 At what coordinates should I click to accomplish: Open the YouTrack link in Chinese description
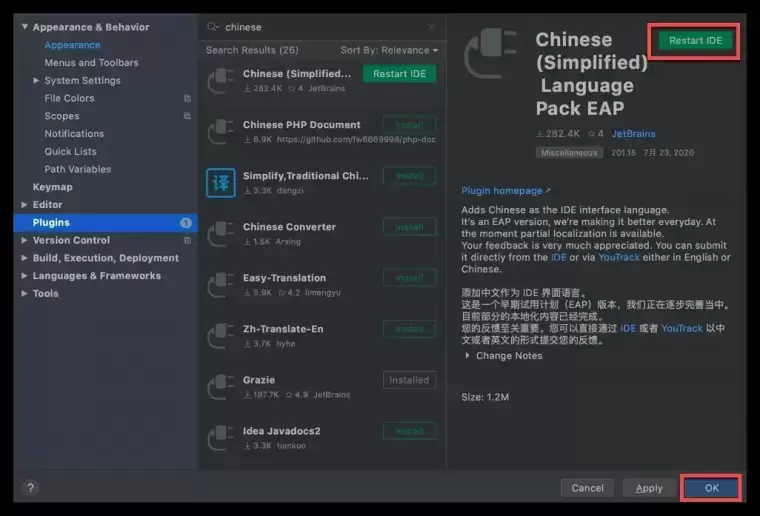[682, 328]
